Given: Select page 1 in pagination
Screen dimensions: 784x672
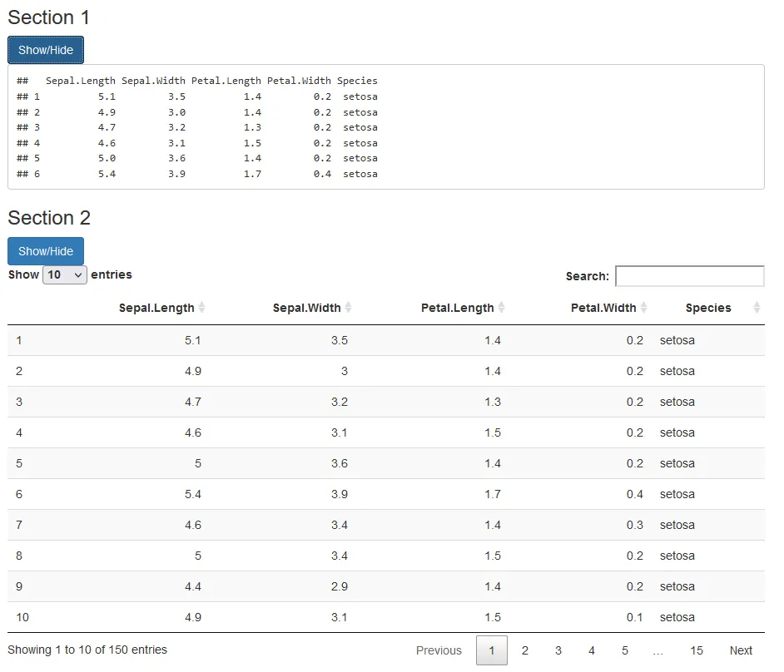Looking at the screenshot, I should click(492, 650).
